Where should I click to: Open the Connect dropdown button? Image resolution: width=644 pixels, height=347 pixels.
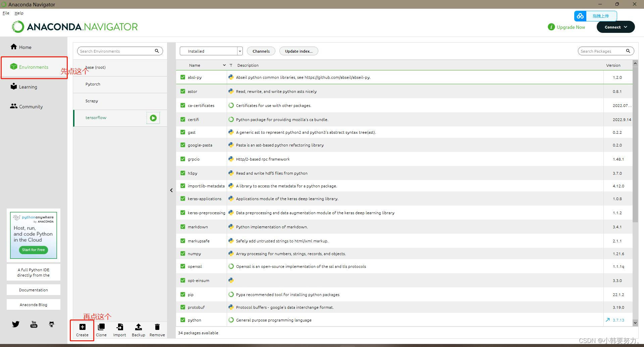(615, 27)
